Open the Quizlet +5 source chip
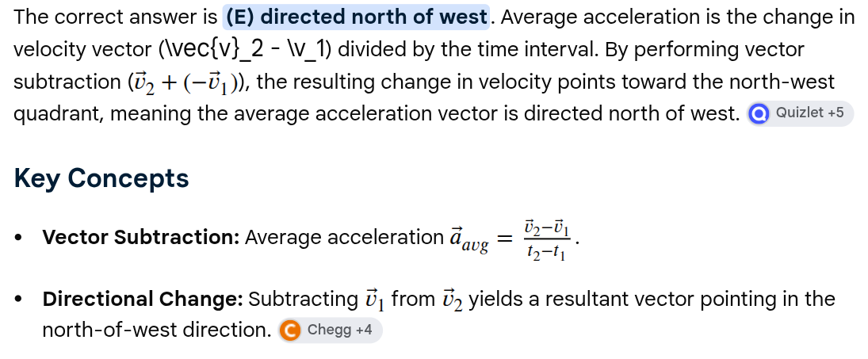Viewport: 868px width, 359px height. point(800,113)
